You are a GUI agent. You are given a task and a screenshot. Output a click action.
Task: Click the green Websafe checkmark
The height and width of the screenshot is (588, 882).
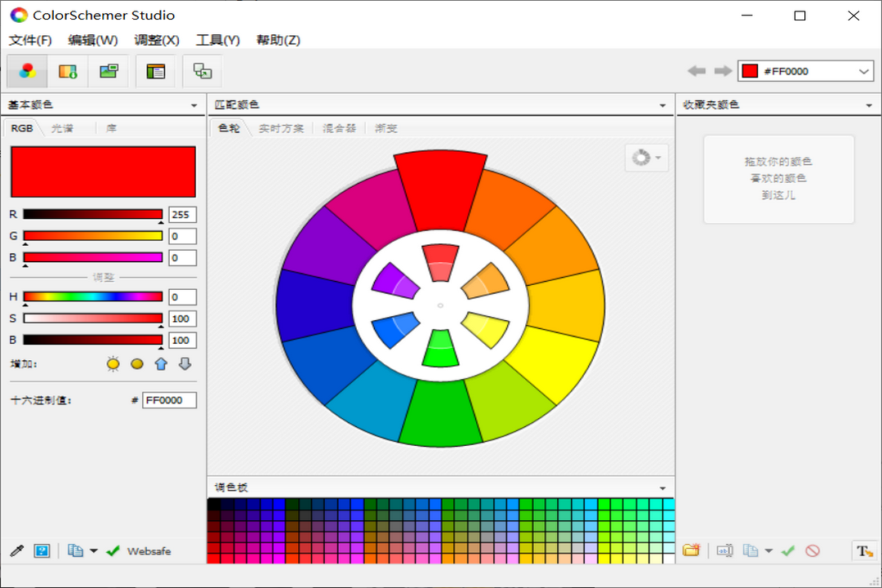(x=114, y=550)
